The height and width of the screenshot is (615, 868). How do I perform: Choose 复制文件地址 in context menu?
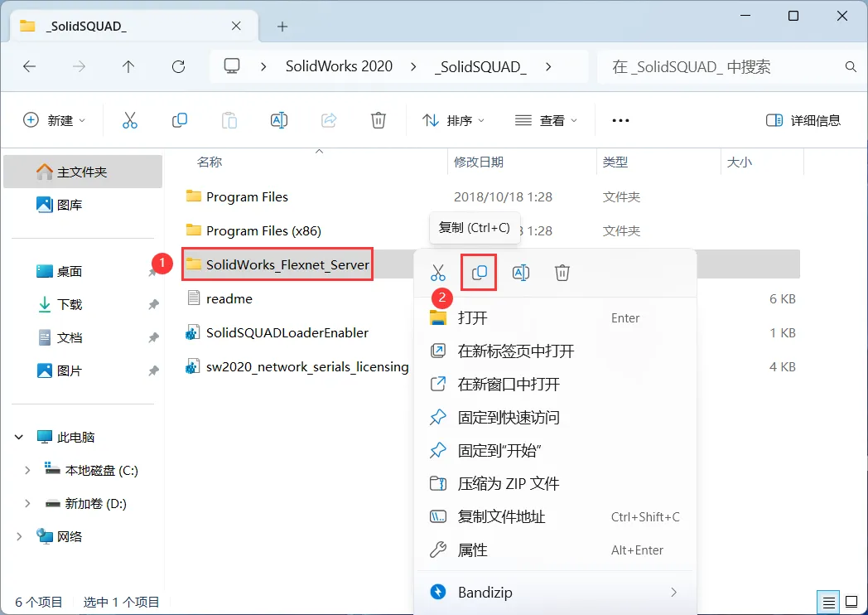[555, 517]
